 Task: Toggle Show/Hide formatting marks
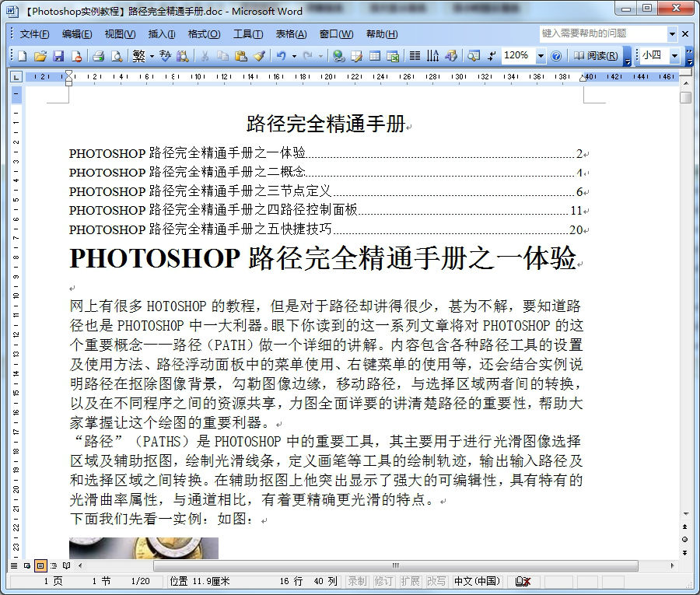pyautogui.click(x=491, y=56)
